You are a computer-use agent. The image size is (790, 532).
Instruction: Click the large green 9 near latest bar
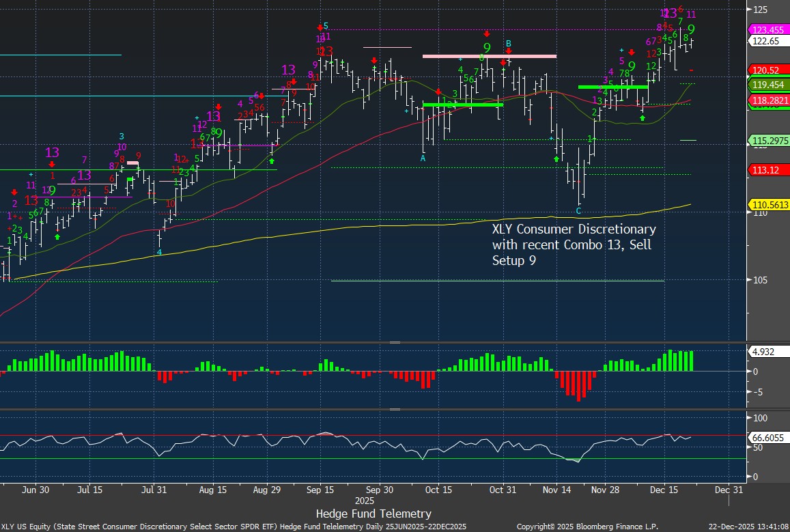tap(691, 29)
